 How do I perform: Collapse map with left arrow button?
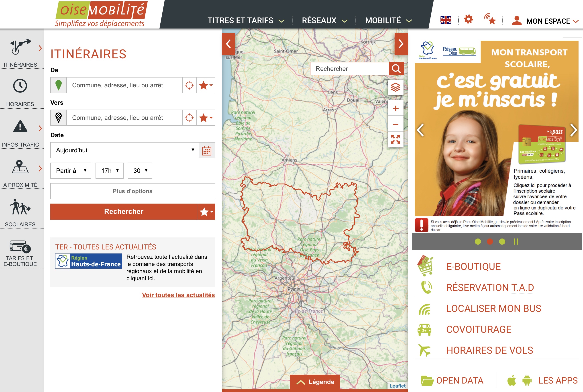[x=228, y=44]
